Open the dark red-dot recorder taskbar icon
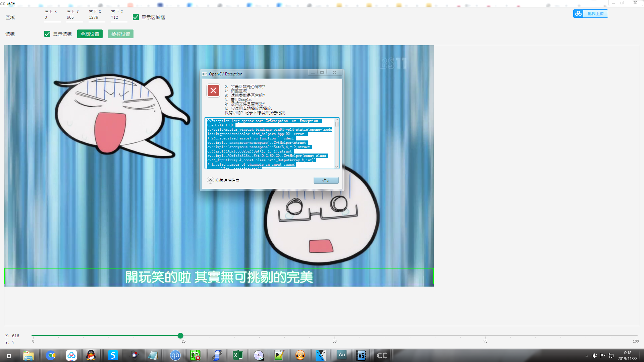The image size is (644, 362). [x=134, y=355]
